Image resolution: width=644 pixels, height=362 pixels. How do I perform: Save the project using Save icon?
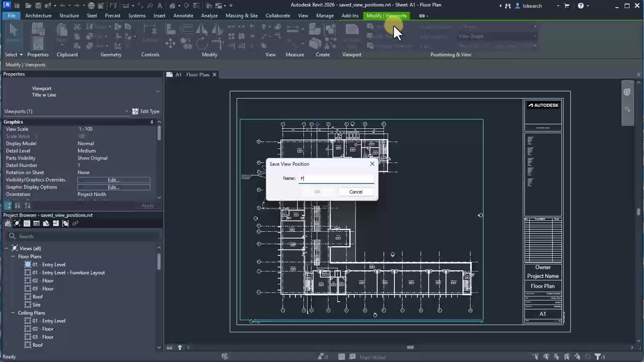(39, 6)
